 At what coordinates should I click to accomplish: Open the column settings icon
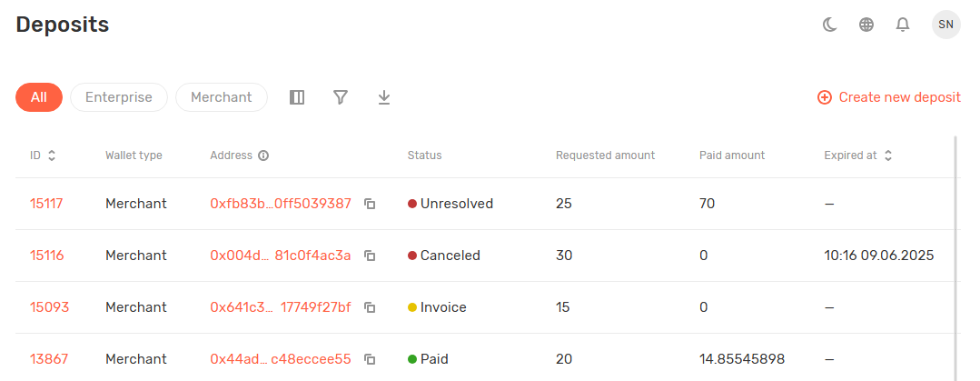click(297, 97)
